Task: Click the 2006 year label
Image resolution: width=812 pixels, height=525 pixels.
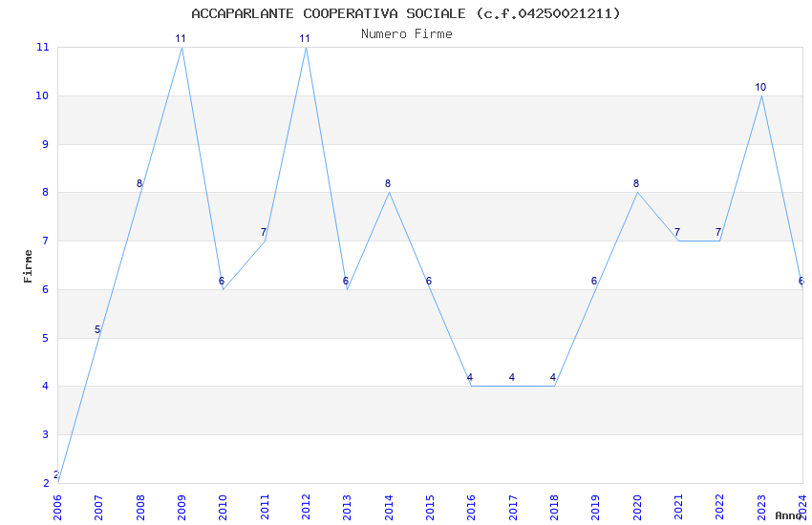Action: click(57, 507)
